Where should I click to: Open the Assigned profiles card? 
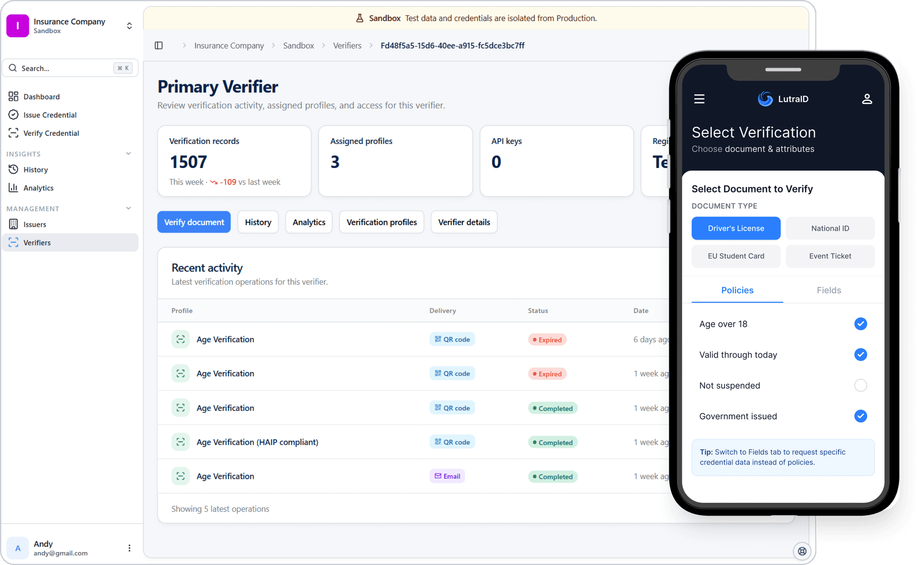pos(396,161)
